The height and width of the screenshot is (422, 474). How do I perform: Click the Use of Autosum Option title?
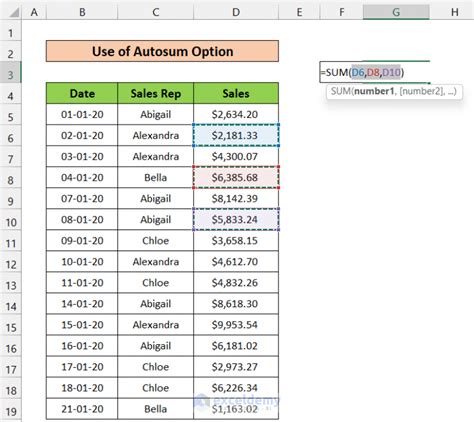(x=162, y=51)
